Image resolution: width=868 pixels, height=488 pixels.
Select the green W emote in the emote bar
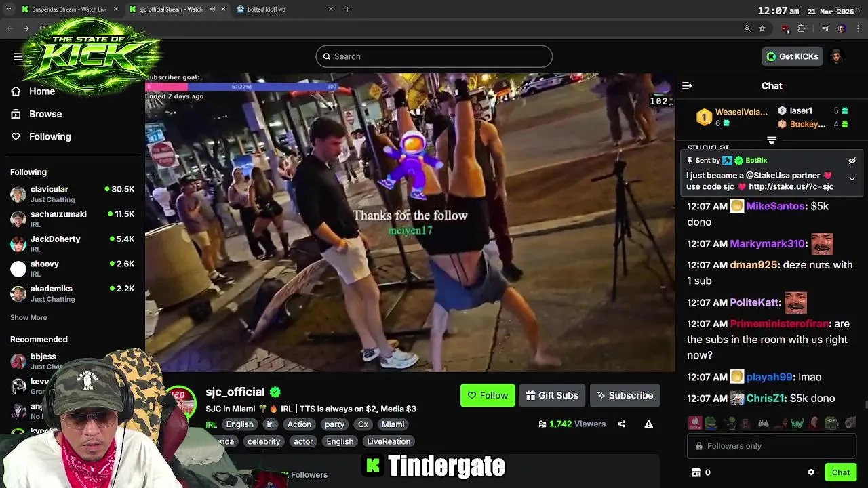(x=797, y=423)
